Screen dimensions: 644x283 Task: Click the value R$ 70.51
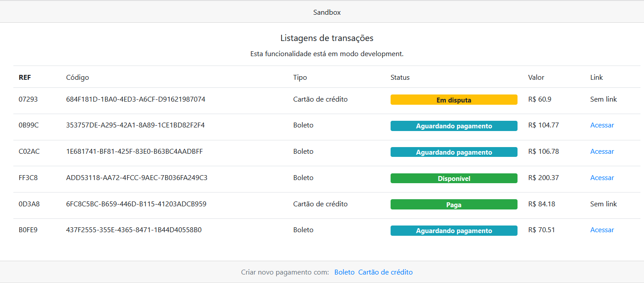[542, 230]
